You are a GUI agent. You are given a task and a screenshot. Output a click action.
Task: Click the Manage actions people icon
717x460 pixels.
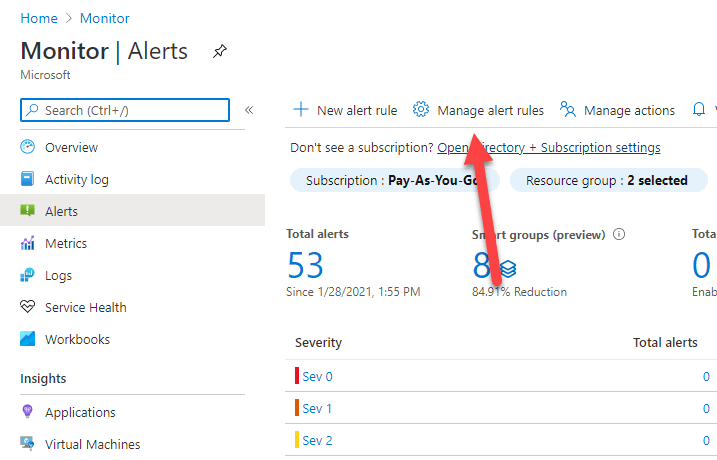[x=568, y=110]
